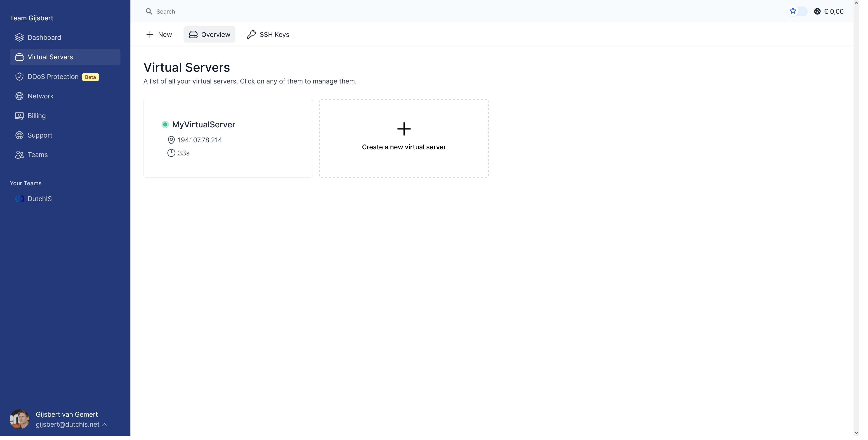The image size is (868, 440).
Task: Click the Billing banknote icon
Action: pyautogui.click(x=19, y=116)
